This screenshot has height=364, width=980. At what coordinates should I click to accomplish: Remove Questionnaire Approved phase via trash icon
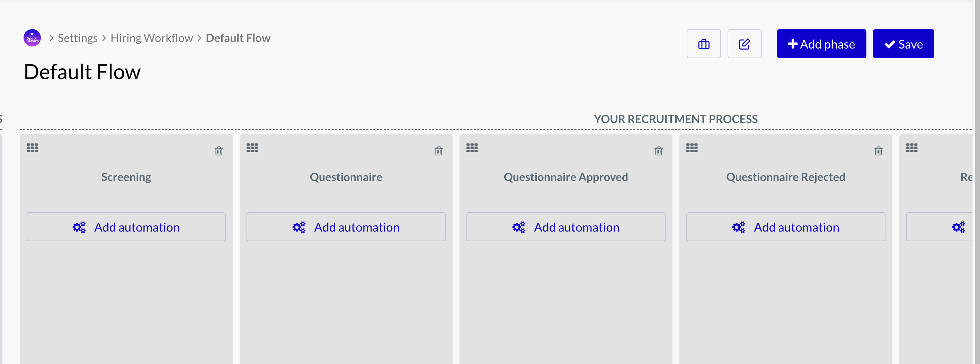(659, 151)
